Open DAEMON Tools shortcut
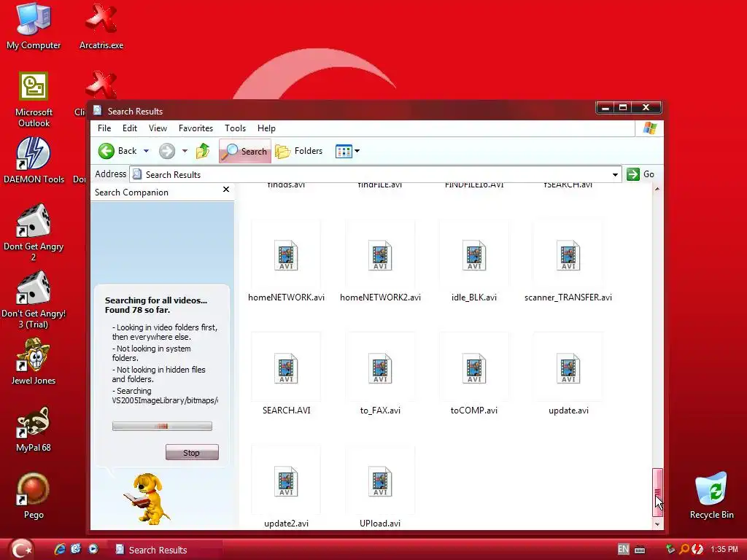This screenshot has width=747, height=560. [34, 161]
